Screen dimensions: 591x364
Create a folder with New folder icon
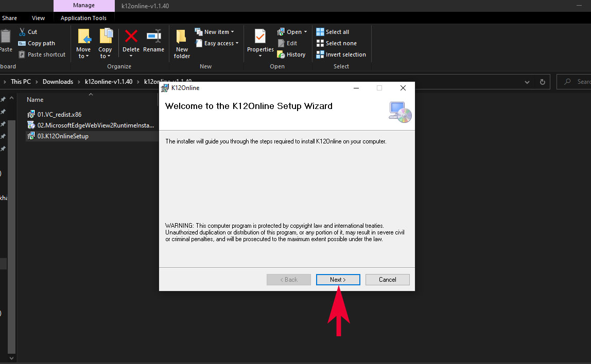pos(182,37)
